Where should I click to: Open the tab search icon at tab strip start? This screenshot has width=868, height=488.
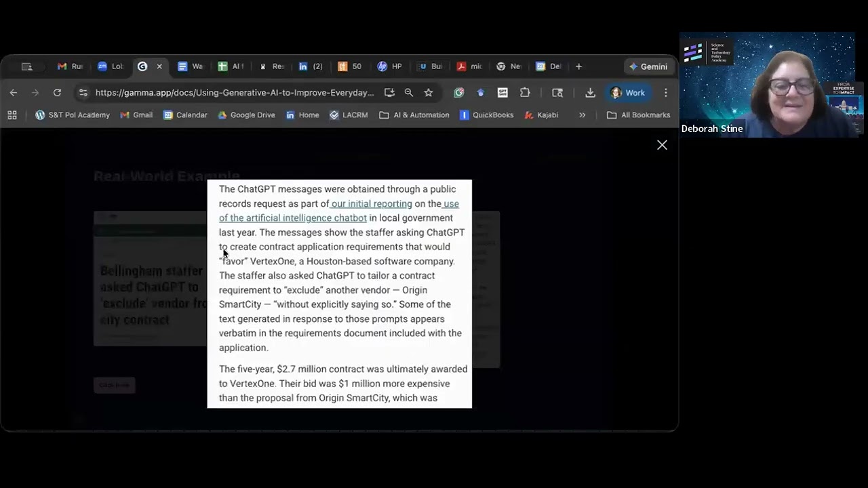pos(27,66)
